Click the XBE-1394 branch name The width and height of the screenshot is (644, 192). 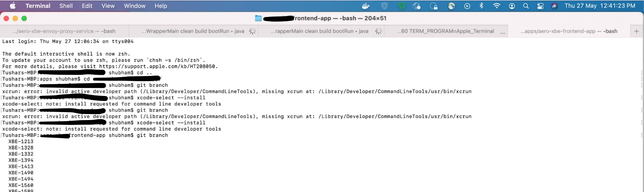[x=21, y=160]
